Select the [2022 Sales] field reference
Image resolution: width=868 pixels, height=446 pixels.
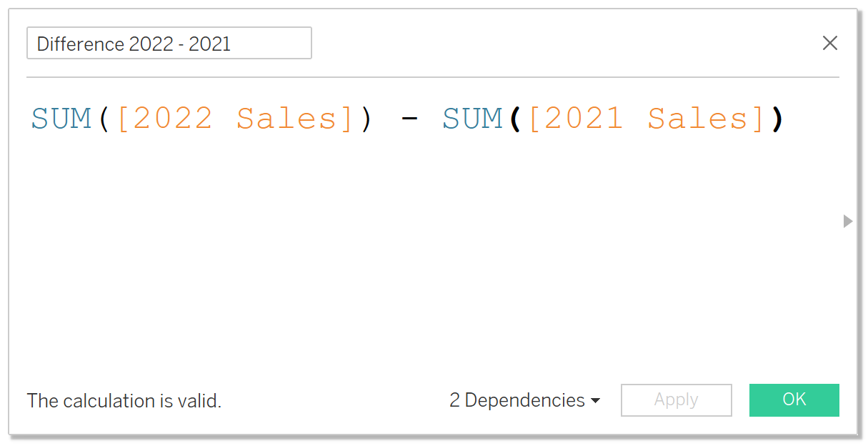coord(235,119)
